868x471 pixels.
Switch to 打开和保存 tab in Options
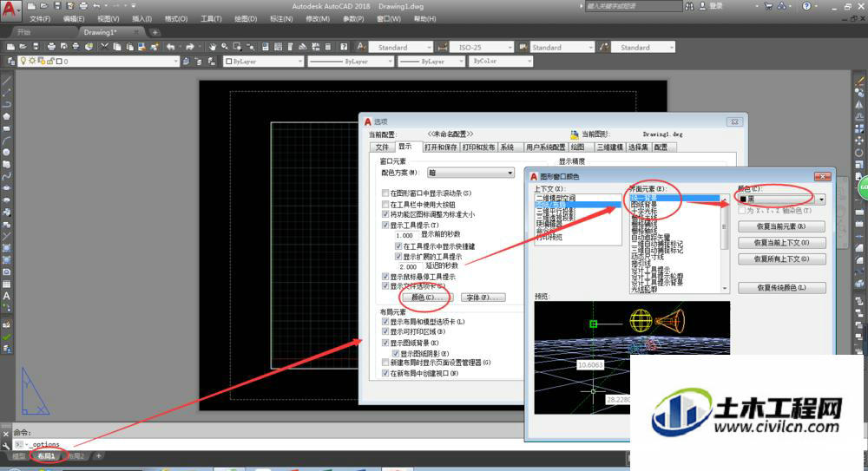coord(441,147)
